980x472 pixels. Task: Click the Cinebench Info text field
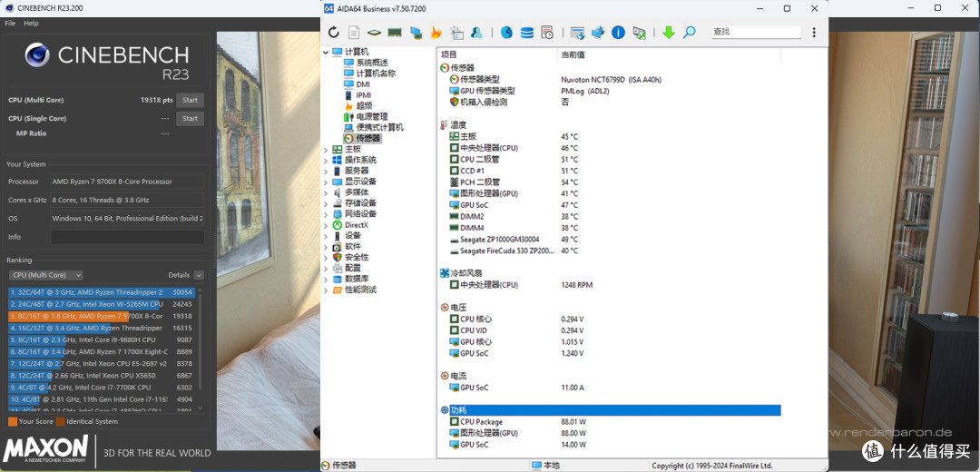(127, 237)
